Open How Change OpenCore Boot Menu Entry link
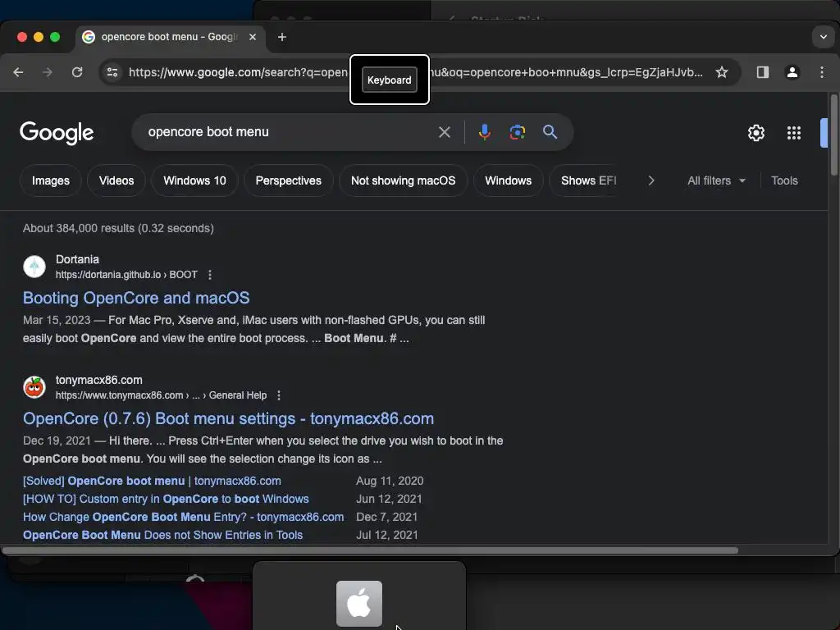This screenshot has height=630, width=840. (183, 518)
